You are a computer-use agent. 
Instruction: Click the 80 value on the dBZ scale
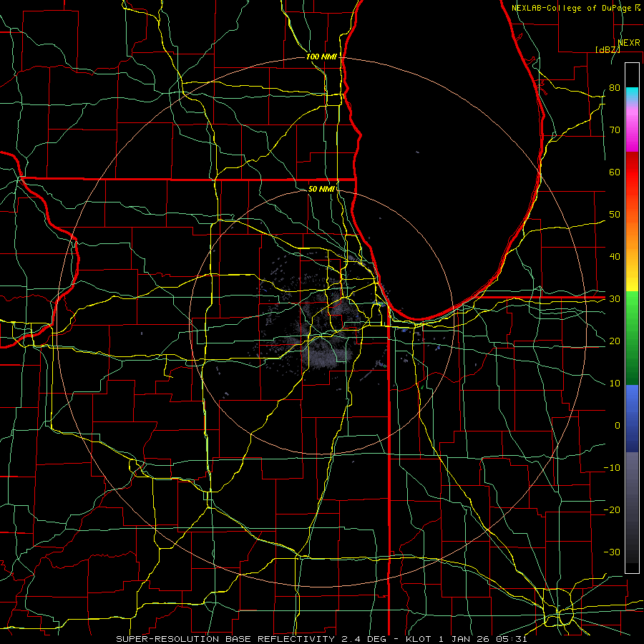click(x=615, y=88)
